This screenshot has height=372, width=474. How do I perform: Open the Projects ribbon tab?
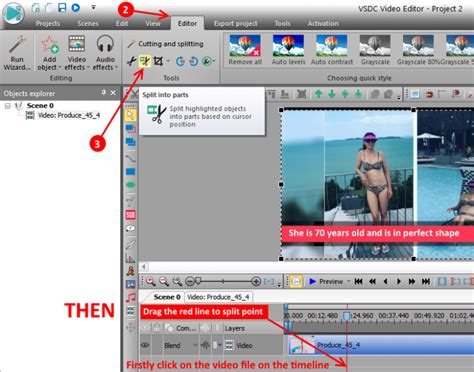[x=48, y=23]
